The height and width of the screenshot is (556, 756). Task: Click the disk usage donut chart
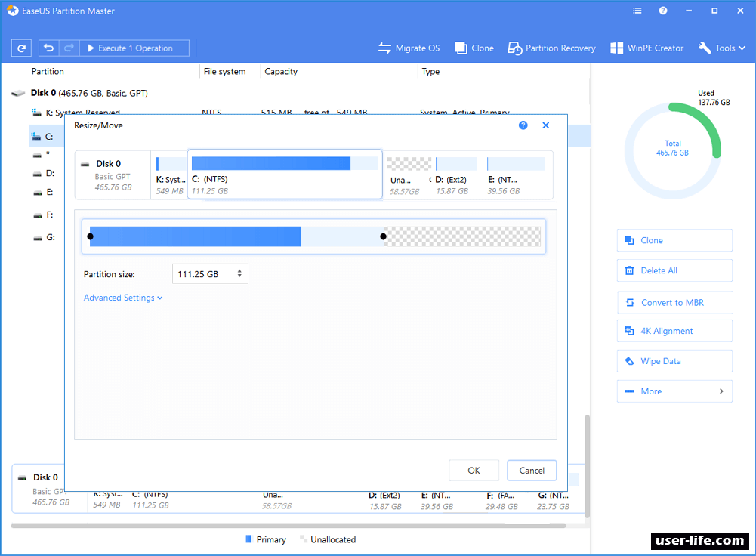tap(673, 150)
